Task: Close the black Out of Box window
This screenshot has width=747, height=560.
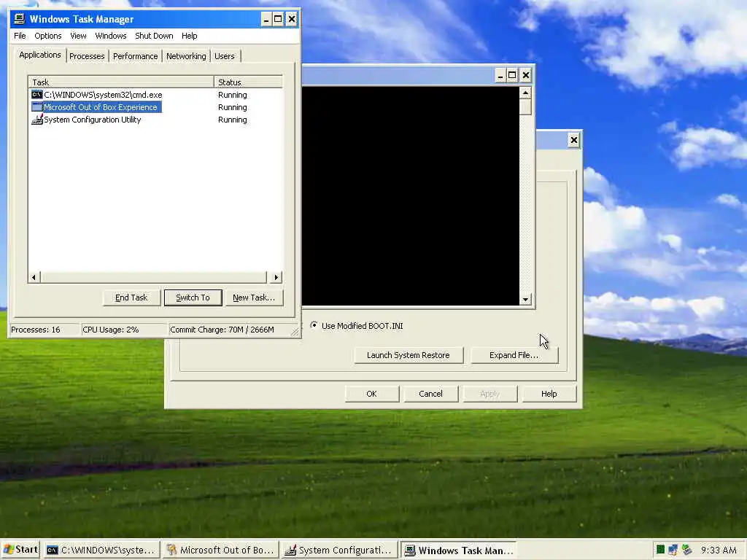Action: [x=525, y=75]
